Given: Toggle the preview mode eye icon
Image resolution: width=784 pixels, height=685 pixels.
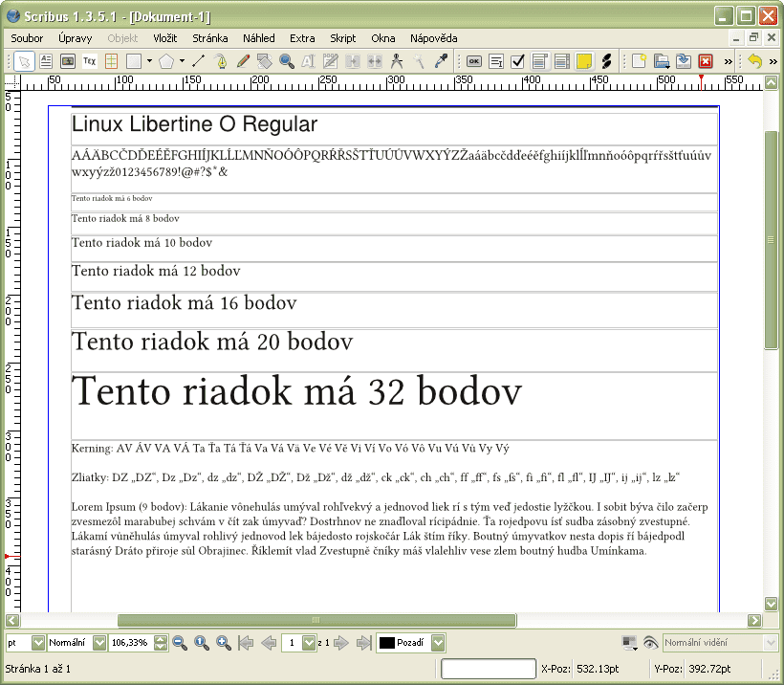Looking at the screenshot, I should tap(651, 643).
